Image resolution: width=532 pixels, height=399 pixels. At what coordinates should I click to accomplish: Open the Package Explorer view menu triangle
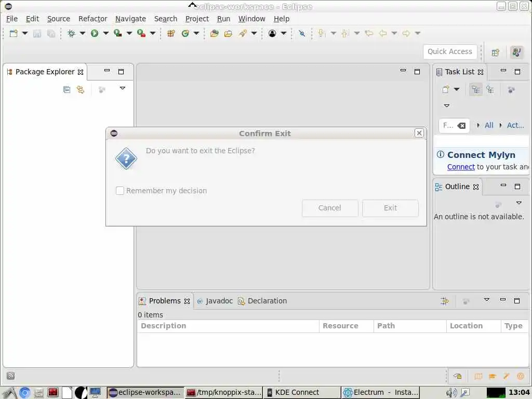coord(123,88)
